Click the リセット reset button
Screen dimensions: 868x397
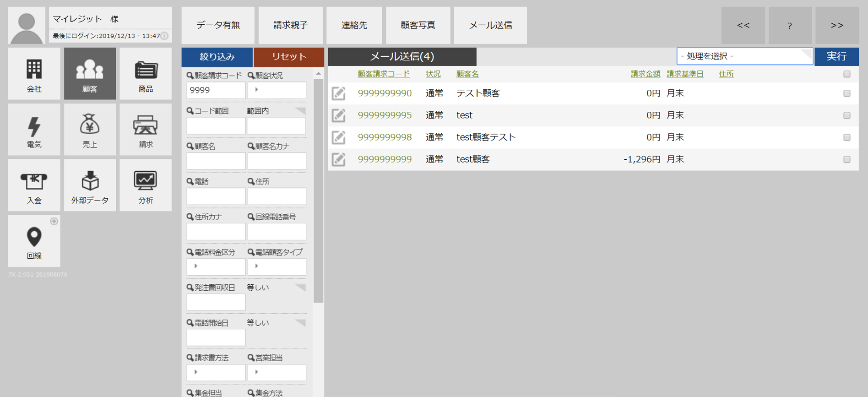tap(289, 57)
